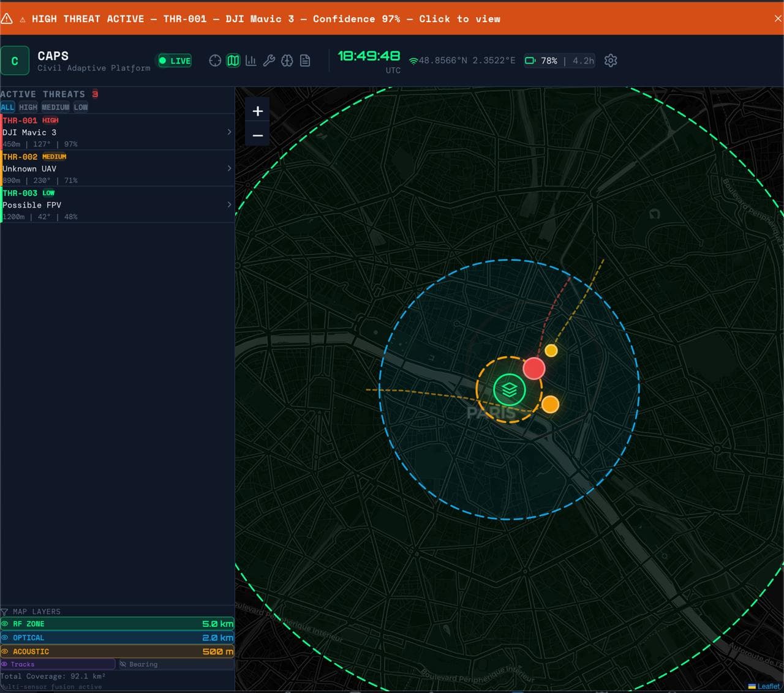Select the targeting crosshair tool

pos(214,61)
